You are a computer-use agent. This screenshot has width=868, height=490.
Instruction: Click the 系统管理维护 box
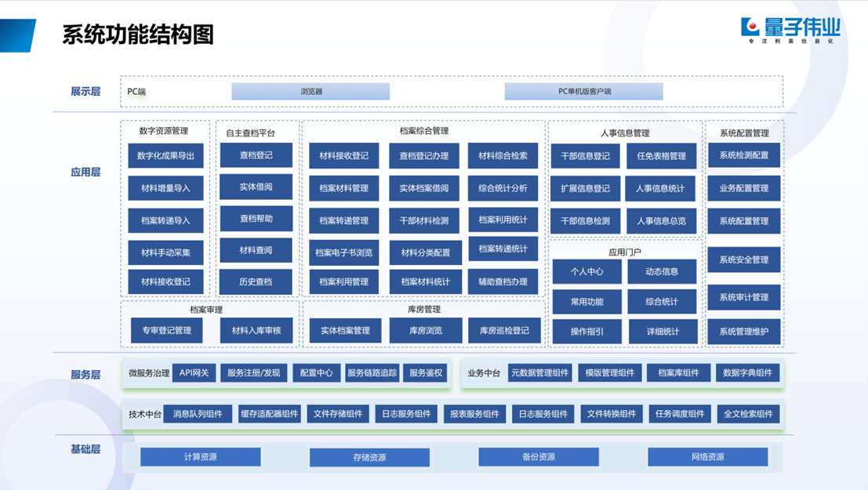click(744, 332)
